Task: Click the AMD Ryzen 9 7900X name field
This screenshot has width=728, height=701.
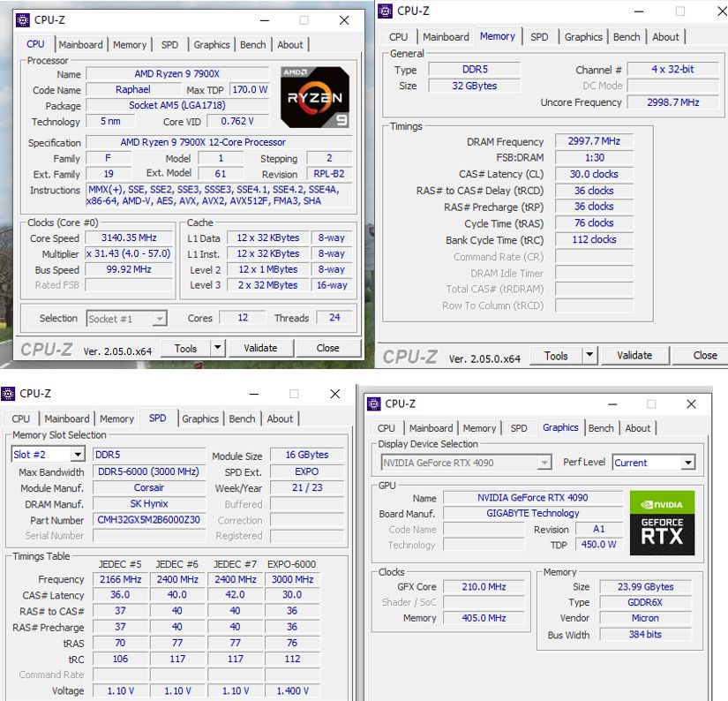Action: (x=176, y=73)
